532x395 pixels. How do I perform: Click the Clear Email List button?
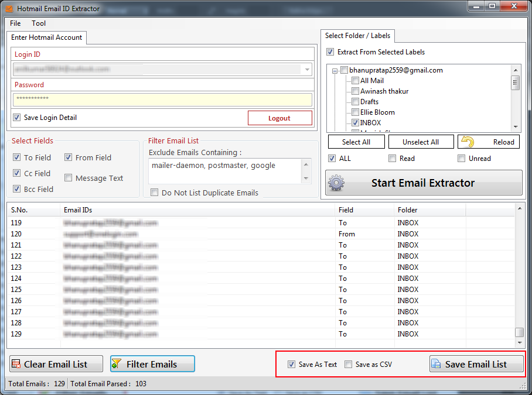coord(56,364)
